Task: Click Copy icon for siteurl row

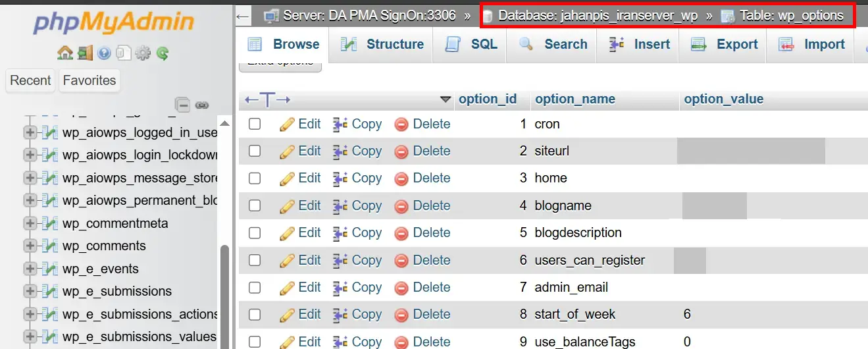Action: (x=340, y=151)
